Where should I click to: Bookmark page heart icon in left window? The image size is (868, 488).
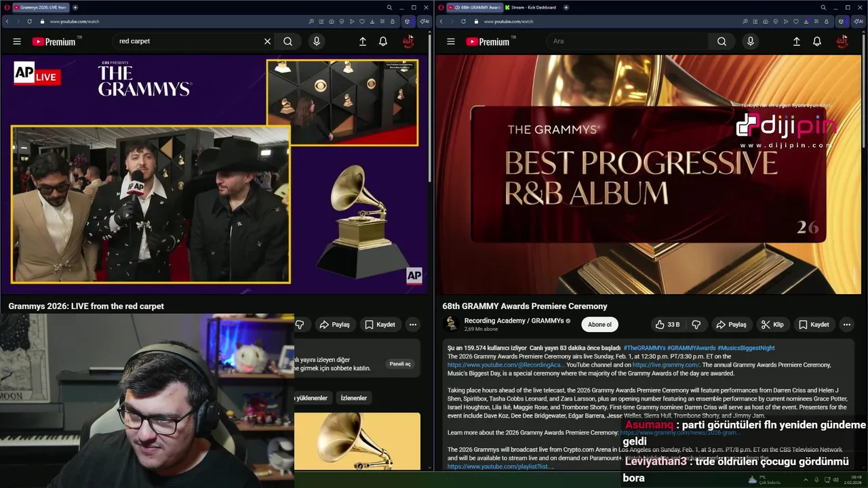click(x=361, y=21)
